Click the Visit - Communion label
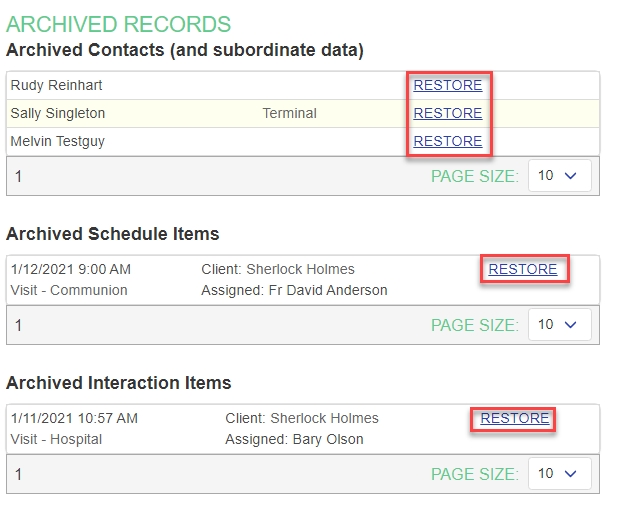The width and height of the screenshot is (622, 509). (x=69, y=290)
